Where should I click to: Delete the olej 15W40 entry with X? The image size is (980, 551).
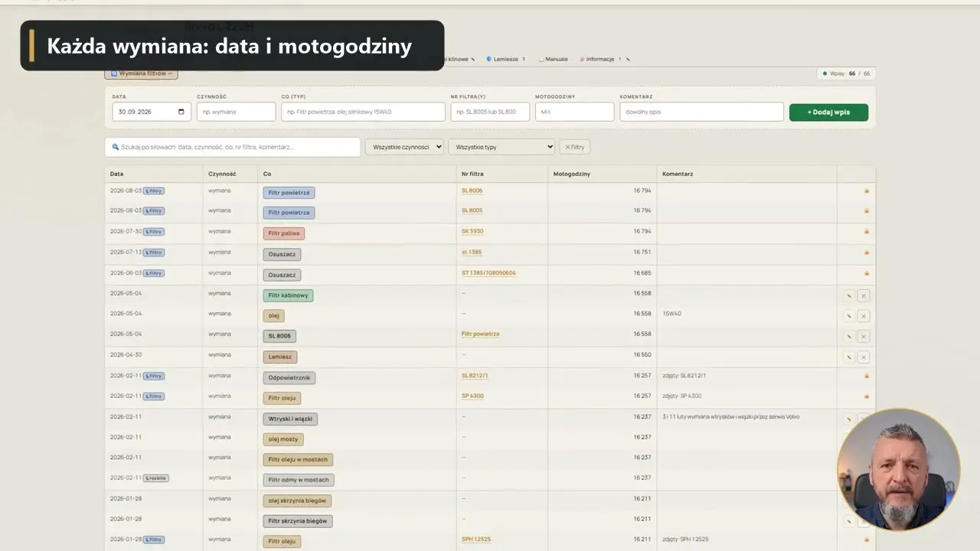coord(864,316)
